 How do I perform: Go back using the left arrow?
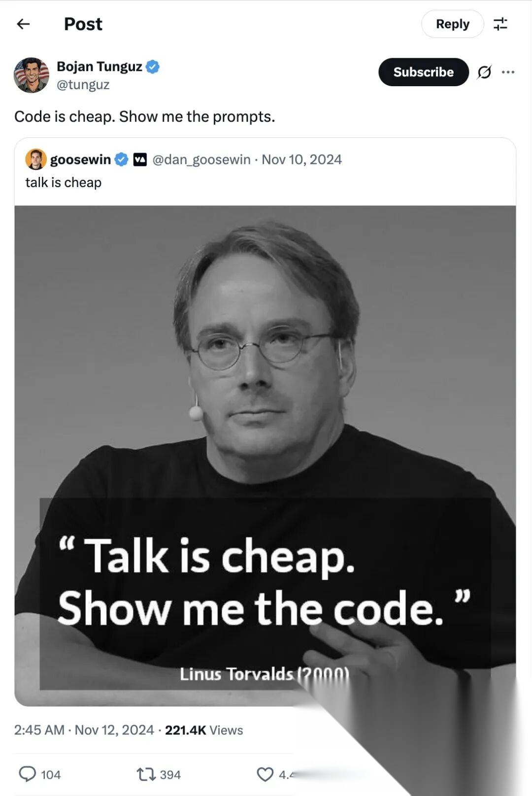coord(23,24)
